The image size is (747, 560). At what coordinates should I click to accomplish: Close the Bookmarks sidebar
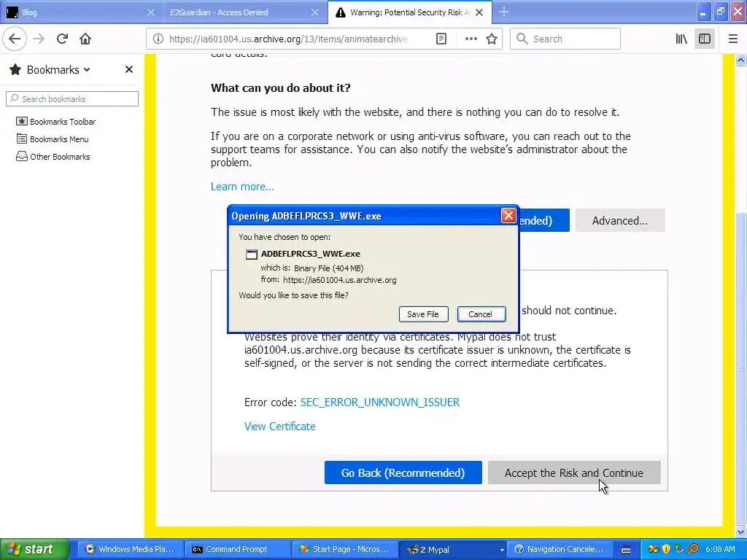pyautogui.click(x=128, y=69)
